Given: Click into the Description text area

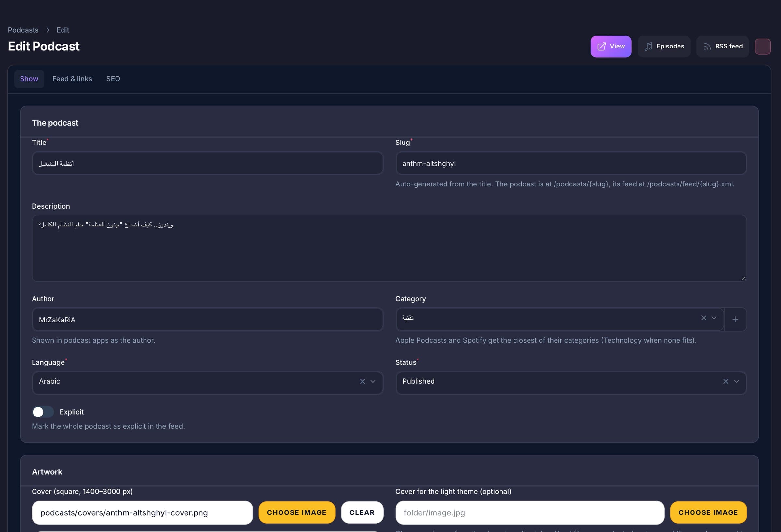Looking at the screenshot, I should point(389,248).
